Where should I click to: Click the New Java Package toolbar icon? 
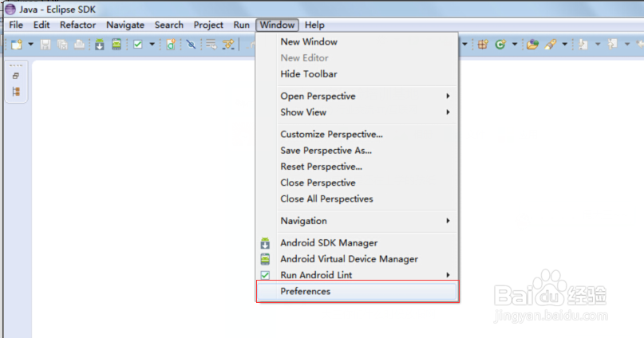481,45
